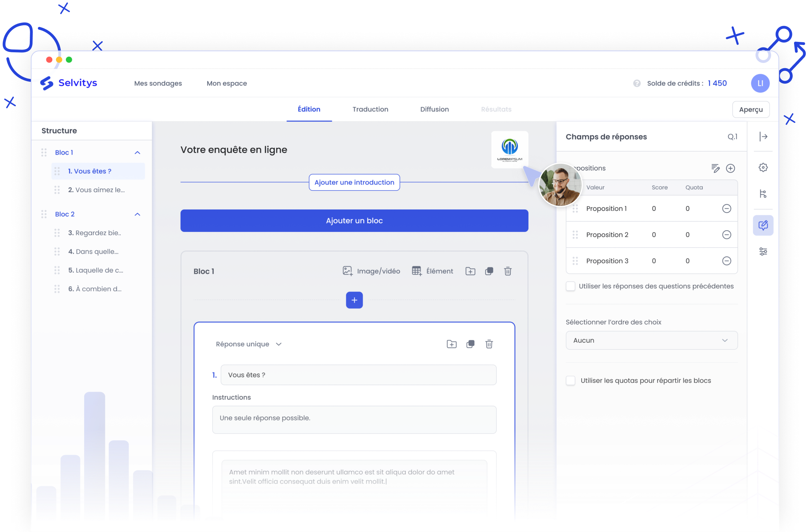Screen dimensions: 810x532
Task: Duplicate the Vous êtes question with copy icon
Action: tap(470, 344)
